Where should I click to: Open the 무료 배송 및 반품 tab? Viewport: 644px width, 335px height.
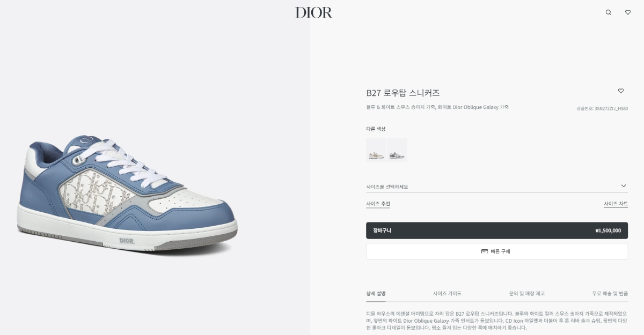click(x=610, y=294)
